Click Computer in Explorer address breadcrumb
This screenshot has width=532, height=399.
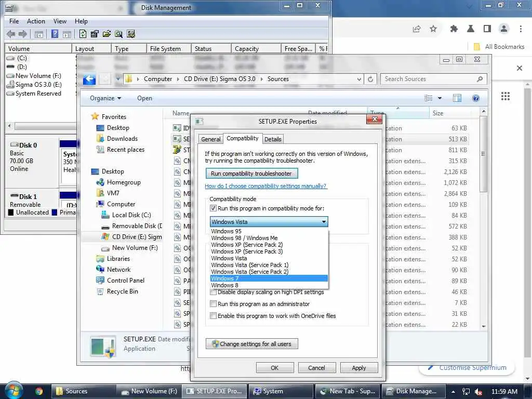pyautogui.click(x=158, y=79)
